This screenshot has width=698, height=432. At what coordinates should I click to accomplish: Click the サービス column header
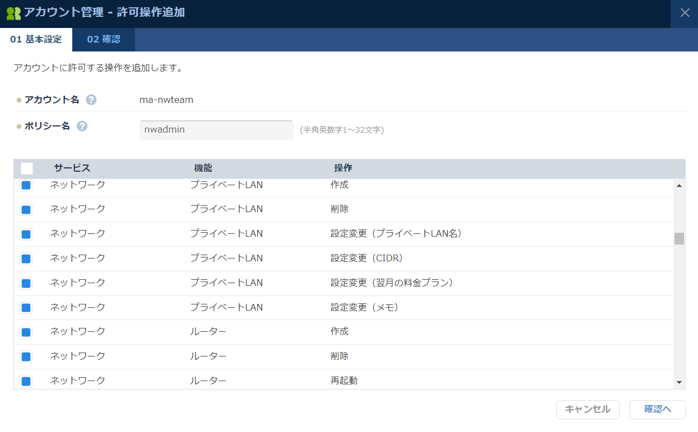coord(72,168)
